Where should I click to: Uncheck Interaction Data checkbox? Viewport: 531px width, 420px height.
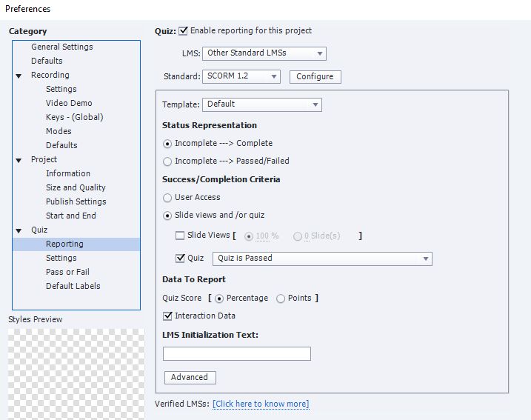tap(168, 316)
